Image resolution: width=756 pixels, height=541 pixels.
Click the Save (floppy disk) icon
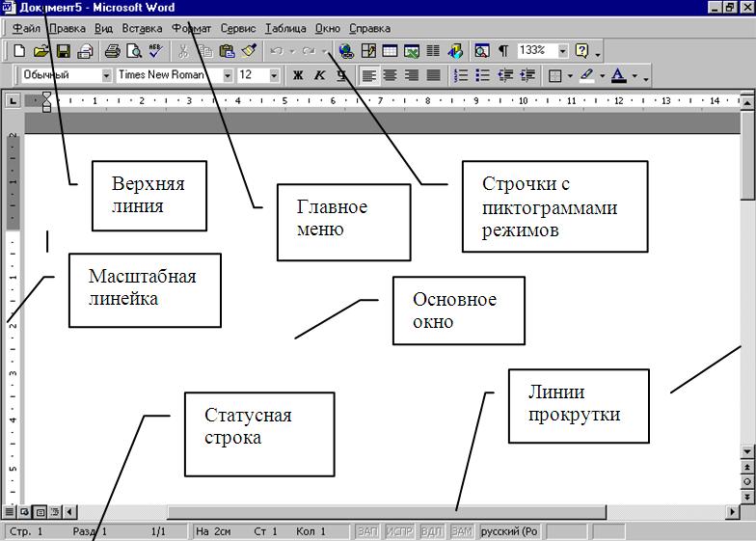pos(64,51)
